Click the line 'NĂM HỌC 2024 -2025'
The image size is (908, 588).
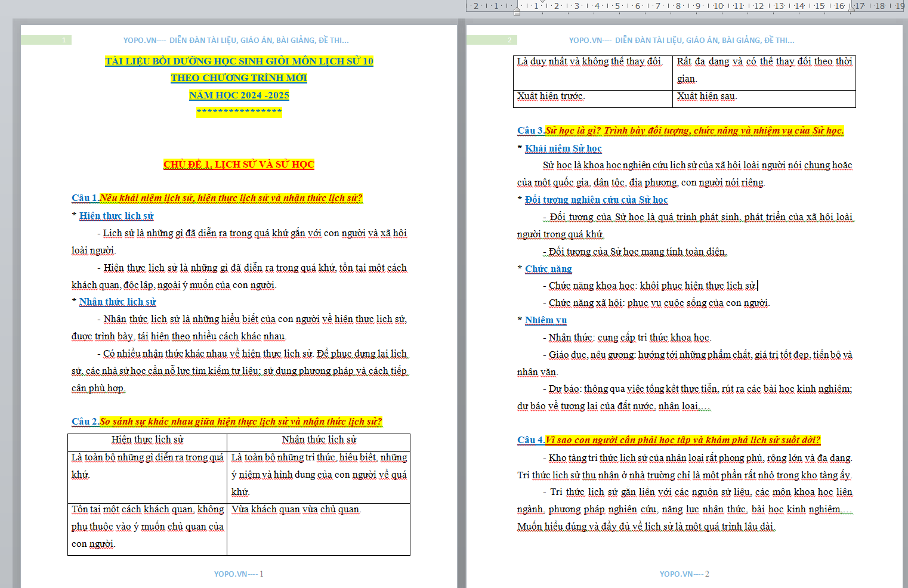pos(239,95)
